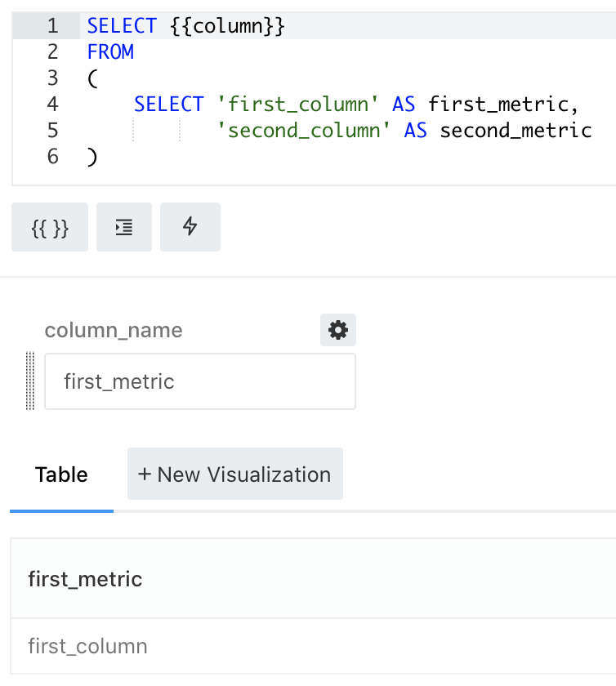Place cursor on the FROM keyword
Image resolution: width=616 pixels, height=686 pixels.
coord(110,51)
